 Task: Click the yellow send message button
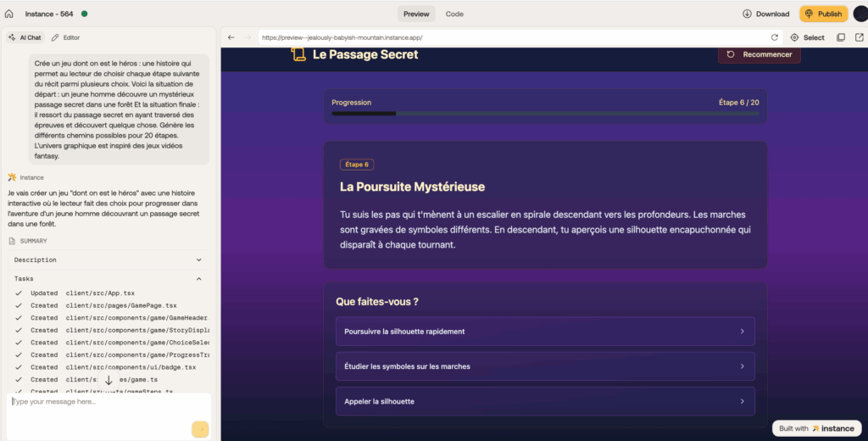tap(199, 429)
